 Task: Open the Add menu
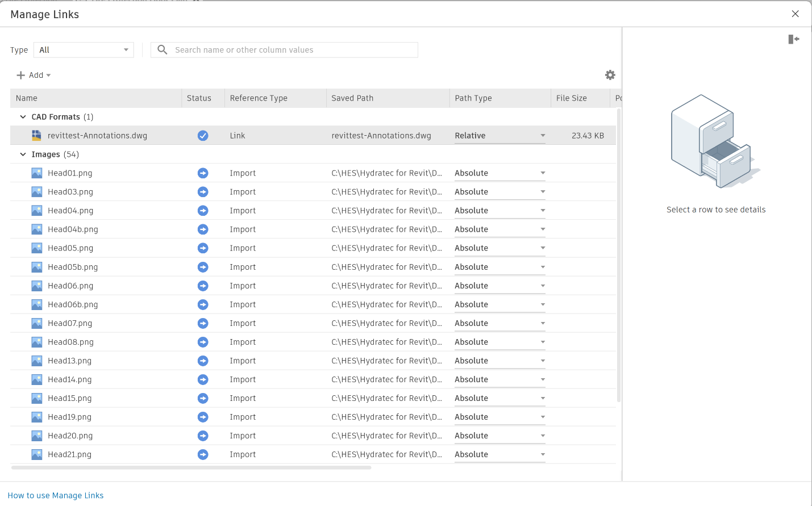click(x=34, y=75)
